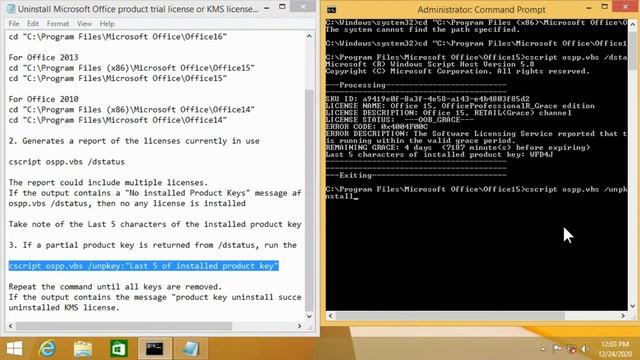Open the Edit menu in Notepad

point(33,24)
